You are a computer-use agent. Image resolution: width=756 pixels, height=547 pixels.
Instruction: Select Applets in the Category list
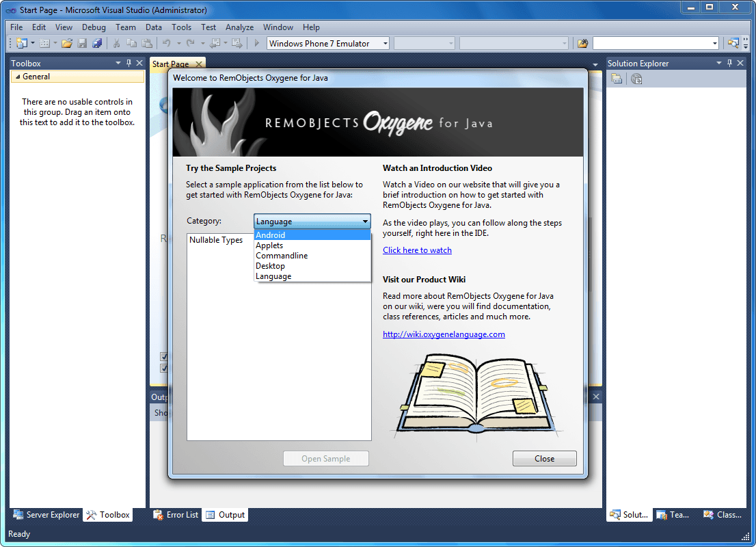[x=312, y=245]
